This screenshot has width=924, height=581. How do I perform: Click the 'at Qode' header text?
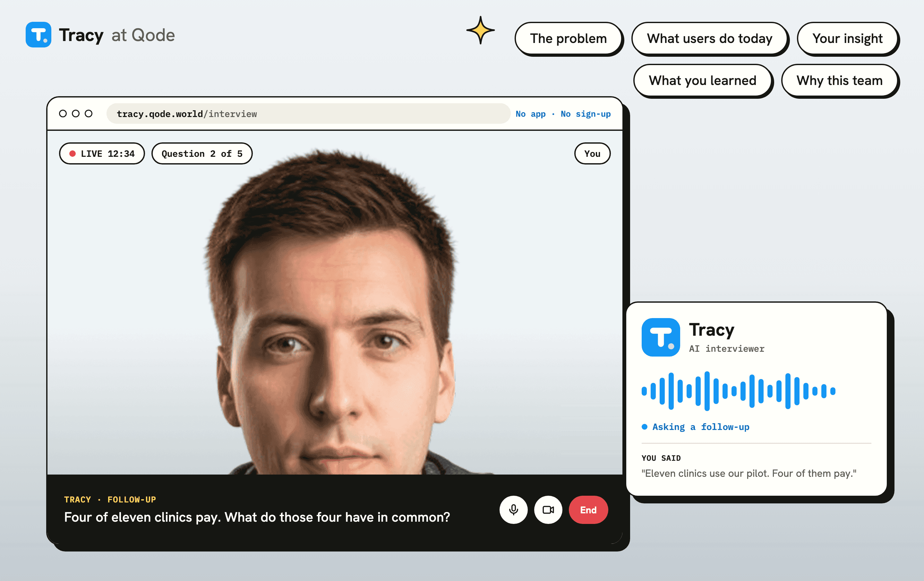point(143,35)
